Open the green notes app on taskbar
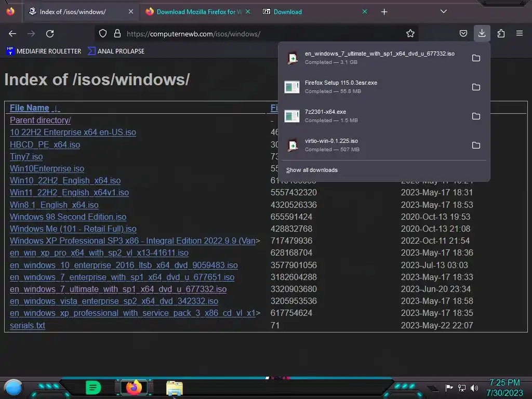 pyautogui.click(x=94, y=388)
